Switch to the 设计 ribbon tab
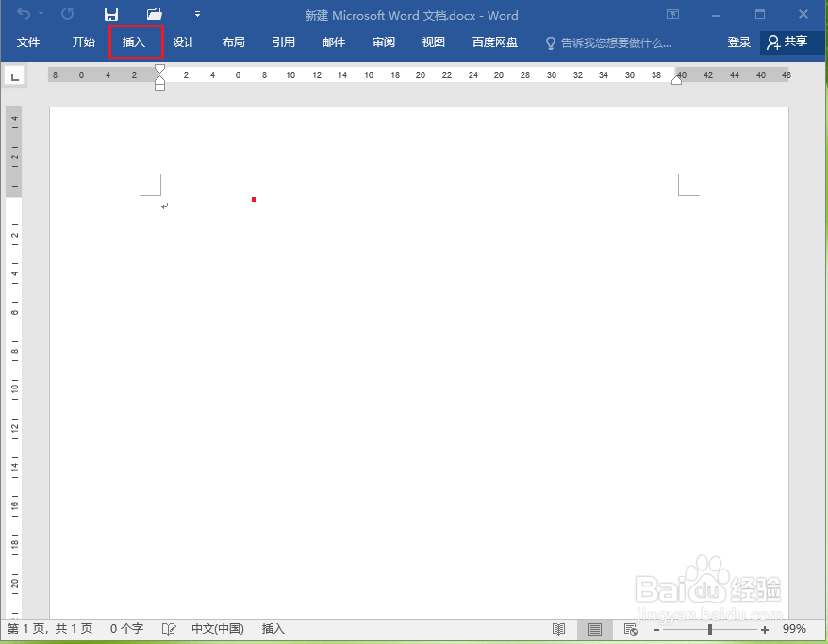The width and height of the screenshot is (828, 644). point(184,42)
